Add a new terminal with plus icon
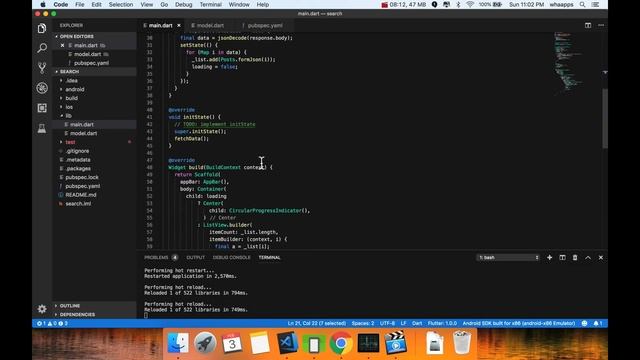Image resolution: width=640 pixels, height=360 pixels. point(549,258)
